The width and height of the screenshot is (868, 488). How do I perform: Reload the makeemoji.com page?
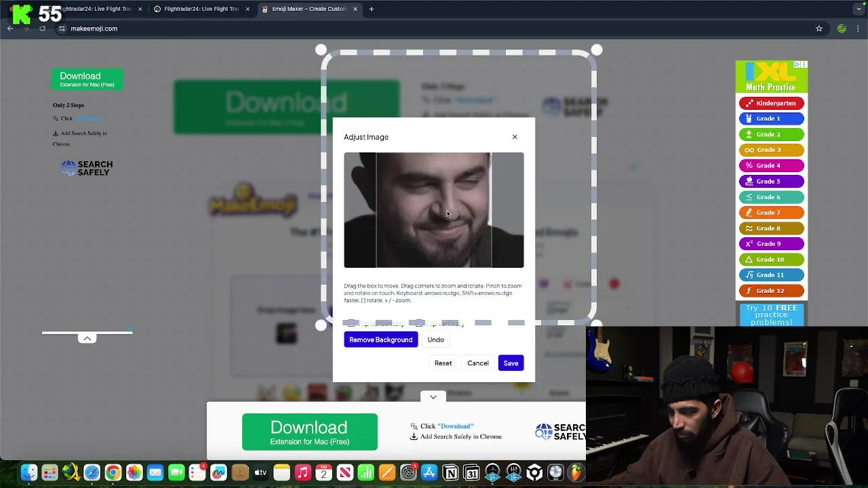coord(42,28)
